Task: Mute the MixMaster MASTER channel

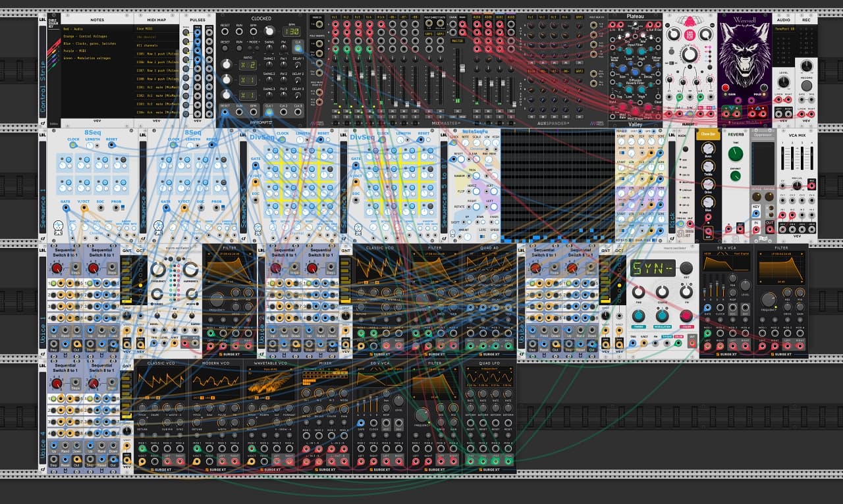Action: (x=457, y=111)
